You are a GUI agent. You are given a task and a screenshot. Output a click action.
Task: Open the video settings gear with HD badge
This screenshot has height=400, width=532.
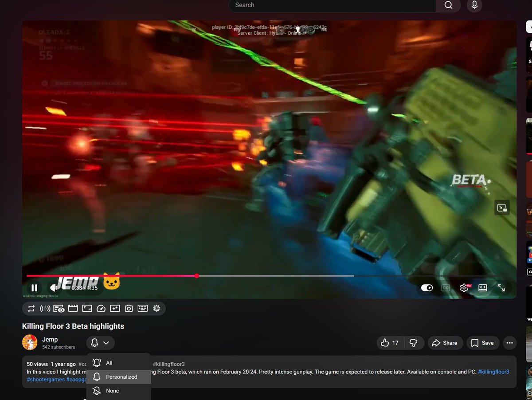(x=464, y=288)
